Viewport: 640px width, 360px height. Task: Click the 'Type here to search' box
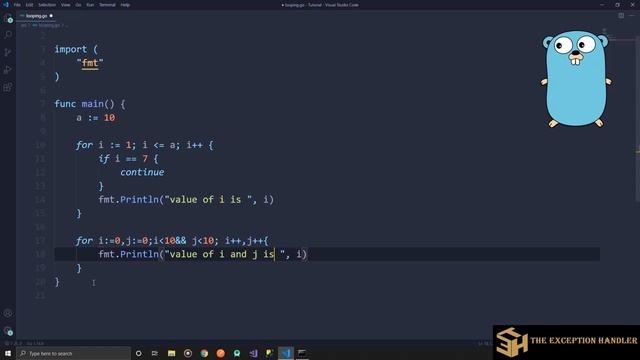click(73, 353)
